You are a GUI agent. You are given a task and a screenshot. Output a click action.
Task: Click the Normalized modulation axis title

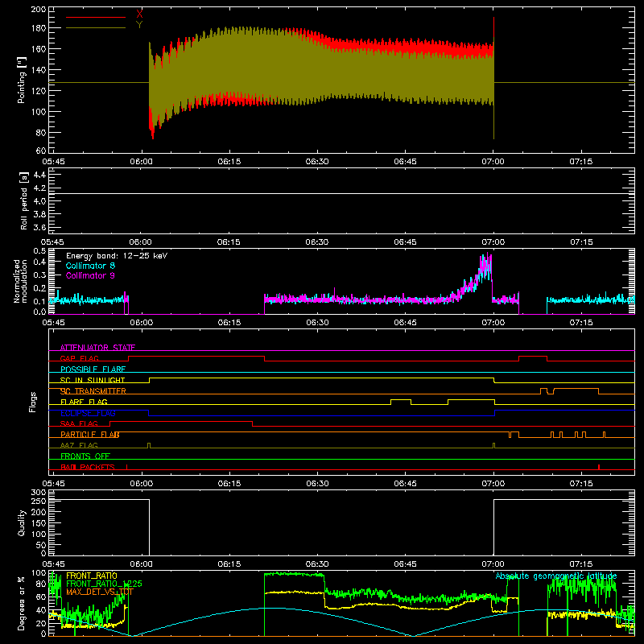pyautogui.click(x=21, y=281)
